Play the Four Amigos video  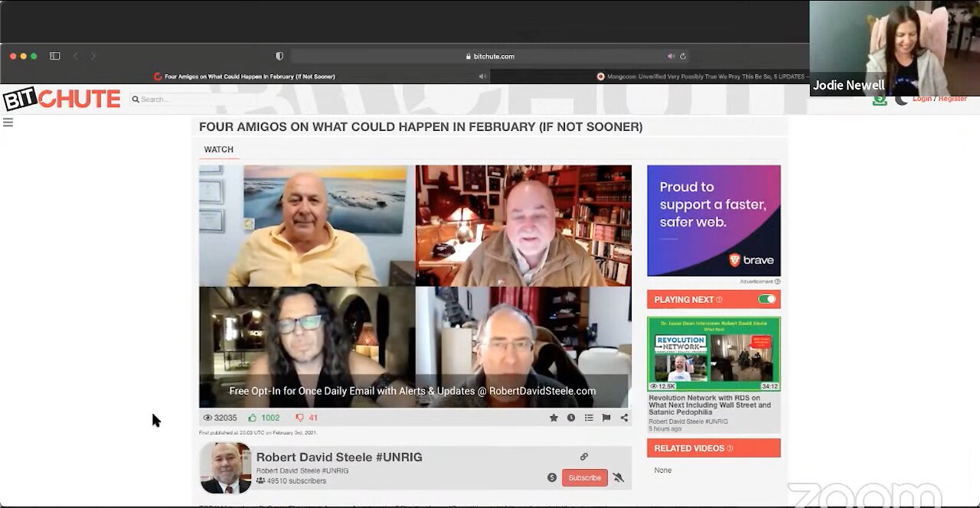(416, 286)
